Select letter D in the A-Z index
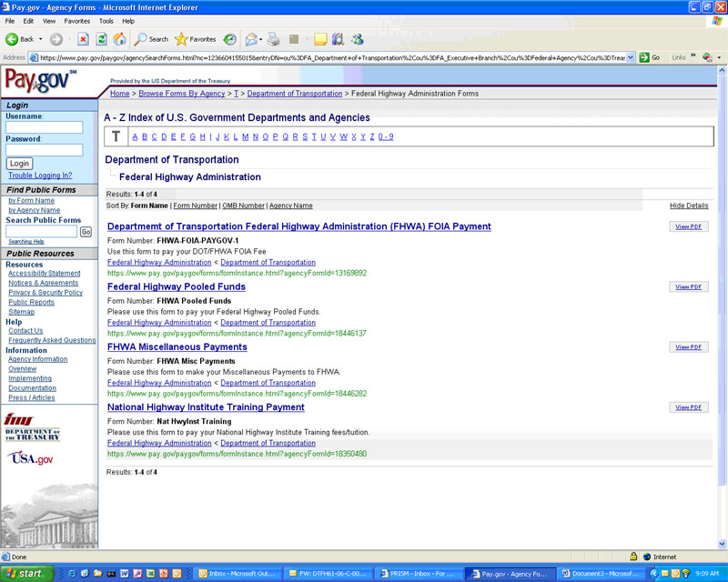 pyautogui.click(x=164, y=136)
